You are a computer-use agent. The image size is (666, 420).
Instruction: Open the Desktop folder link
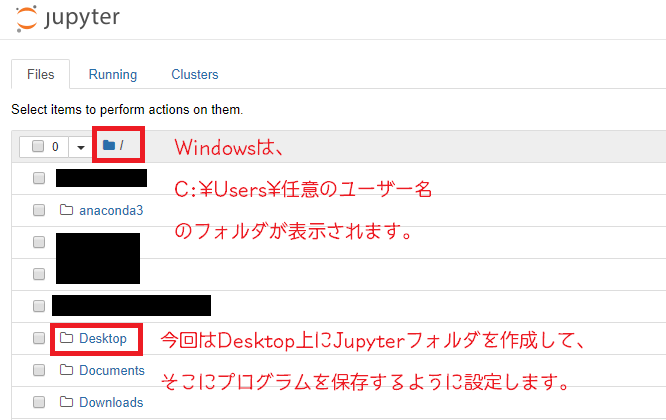pyautogui.click(x=103, y=338)
